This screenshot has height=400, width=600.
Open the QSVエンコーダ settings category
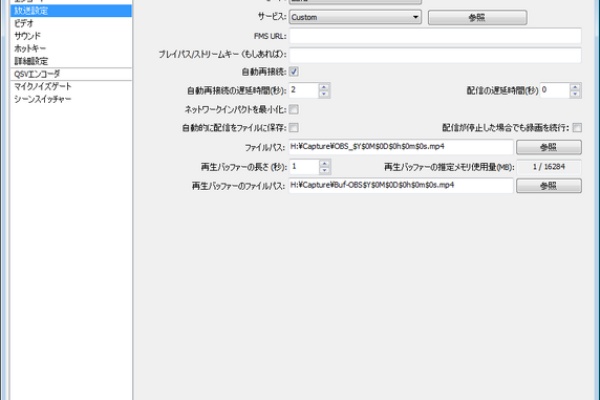[x=71, y=74]
